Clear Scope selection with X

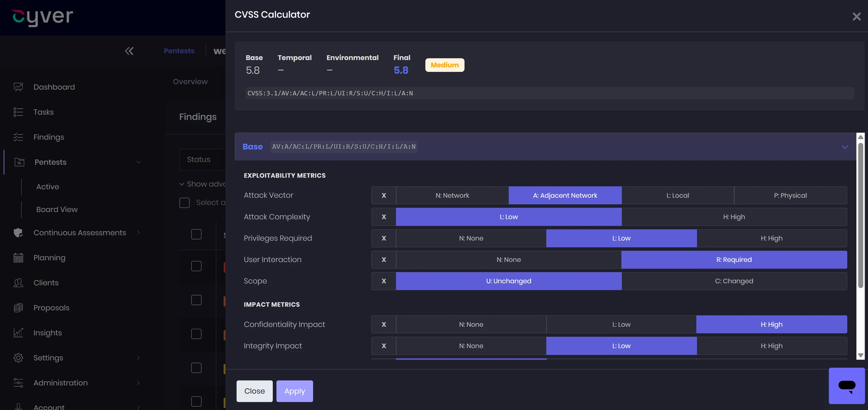[x=384, y=281]
